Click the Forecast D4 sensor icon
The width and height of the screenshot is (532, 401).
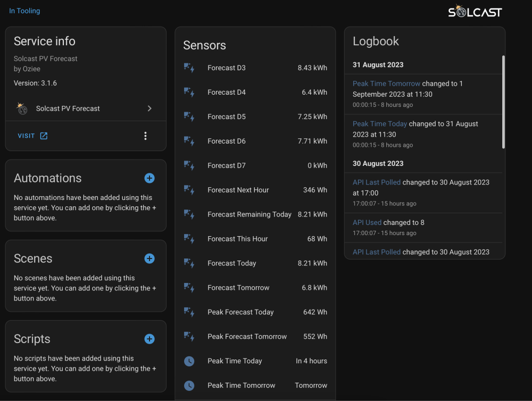189,93
